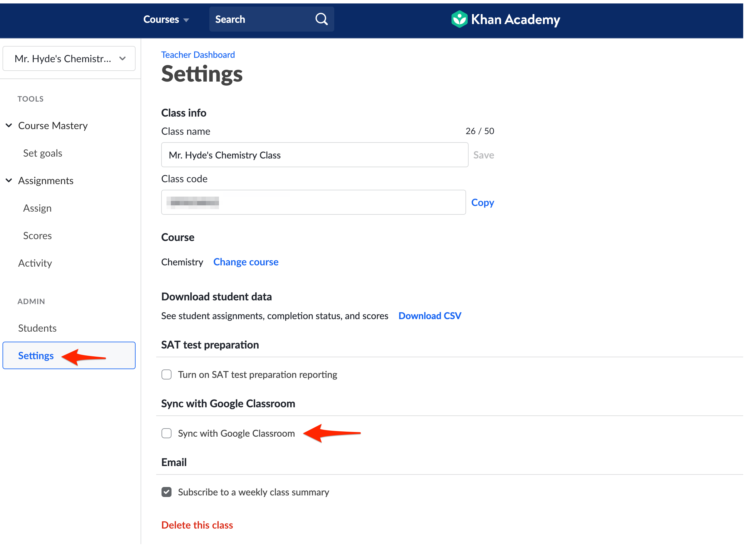Open the Mr. Hyde's Chemistry class selector
This screenshot has height=557, width=756.
pos(69,59)
